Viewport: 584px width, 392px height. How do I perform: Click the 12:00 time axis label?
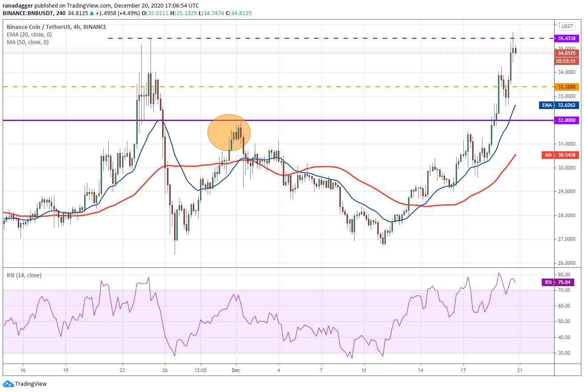[200, 370]
